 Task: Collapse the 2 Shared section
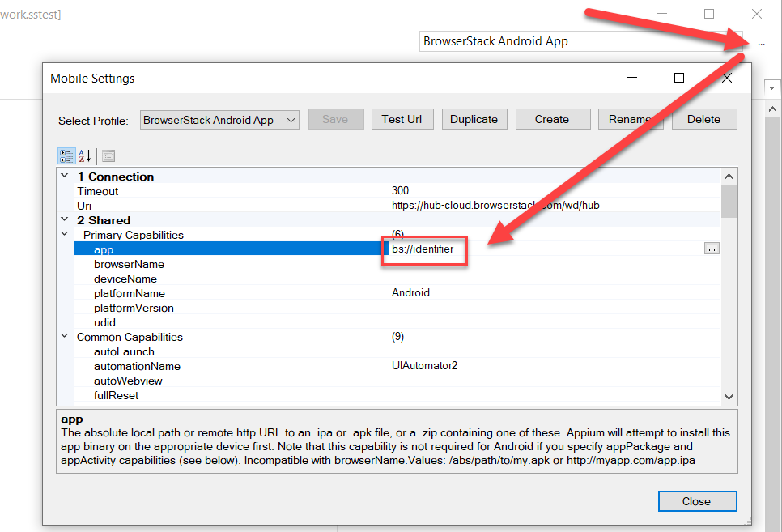(x=65, y=220)
